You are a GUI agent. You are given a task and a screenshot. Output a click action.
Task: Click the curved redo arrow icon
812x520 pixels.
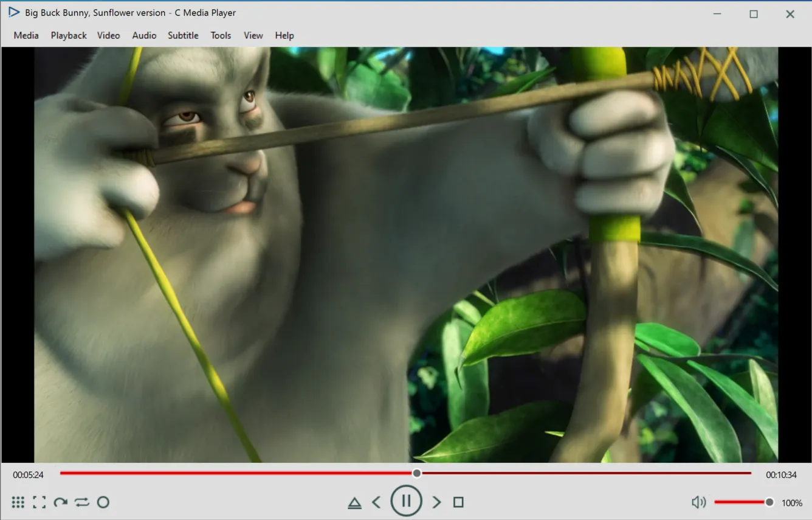point(60,502)
